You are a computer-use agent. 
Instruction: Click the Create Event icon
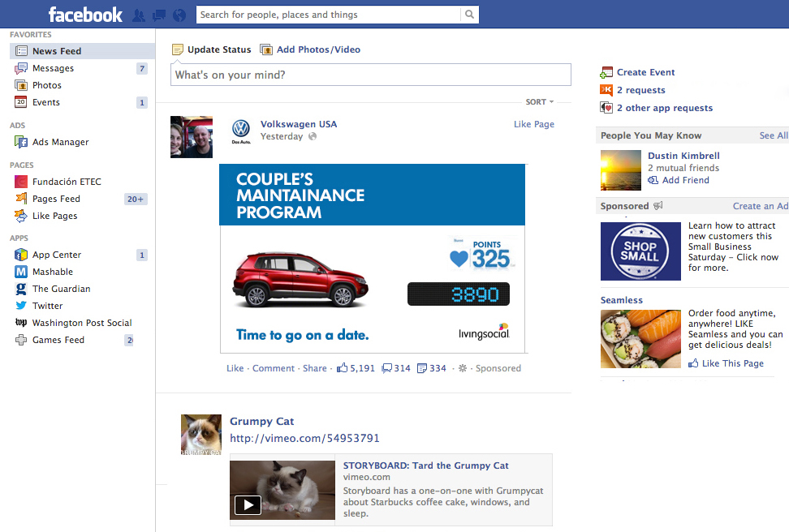click(x=606, y=72)
